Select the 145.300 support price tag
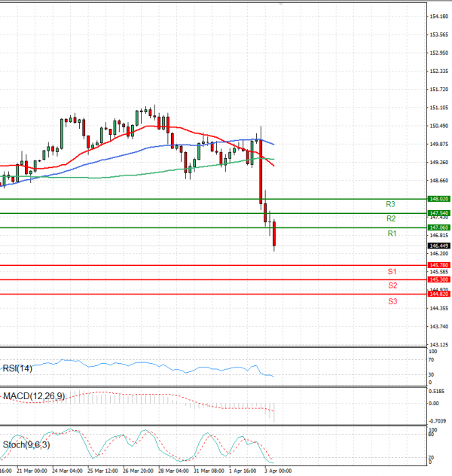This screenshot has width=452, height=476. 439,279
